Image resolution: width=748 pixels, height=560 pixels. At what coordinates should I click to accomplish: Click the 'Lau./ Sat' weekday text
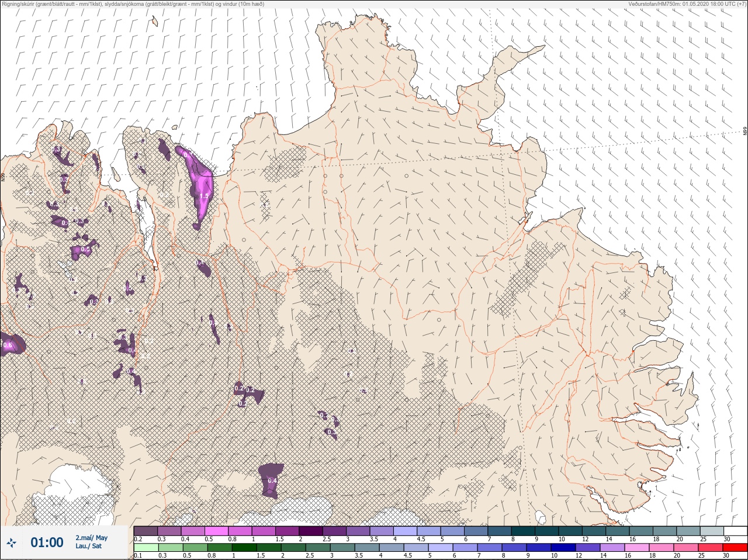point(88,546)
